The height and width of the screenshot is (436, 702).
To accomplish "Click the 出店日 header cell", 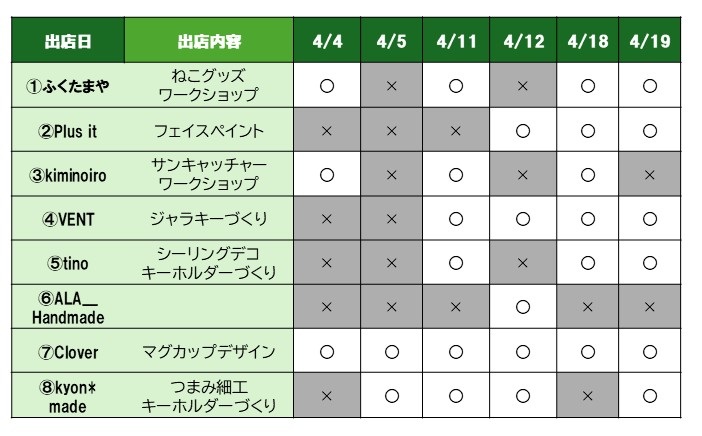I will pyautogui.click(x=68, y=41).
